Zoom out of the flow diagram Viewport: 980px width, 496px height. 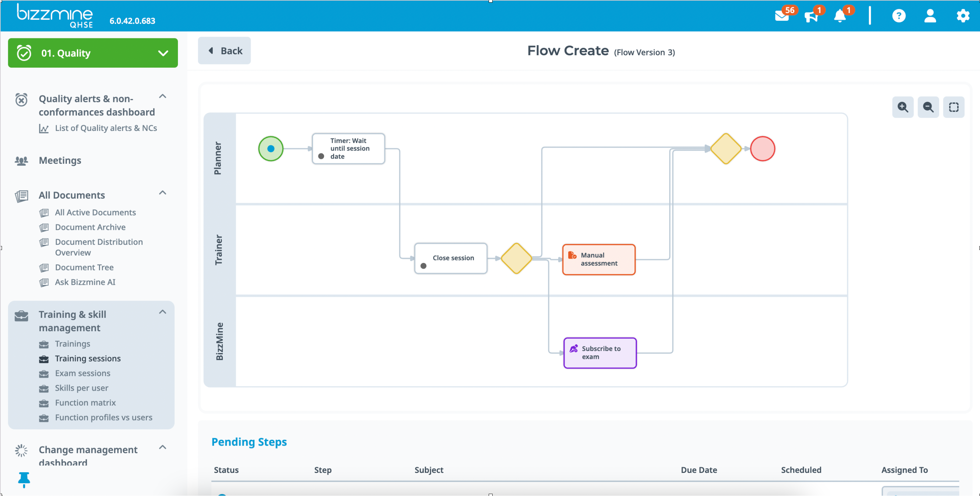tap(928, 107)
